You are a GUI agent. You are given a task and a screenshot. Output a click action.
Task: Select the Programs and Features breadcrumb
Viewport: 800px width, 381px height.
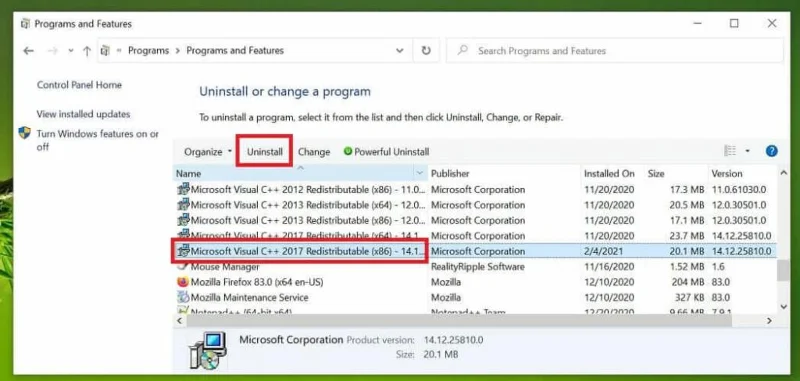coord(235,50)
